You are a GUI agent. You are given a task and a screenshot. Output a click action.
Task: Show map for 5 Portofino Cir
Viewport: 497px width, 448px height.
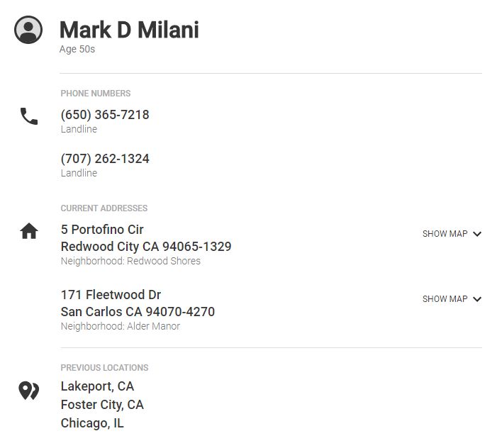point(445,234)
